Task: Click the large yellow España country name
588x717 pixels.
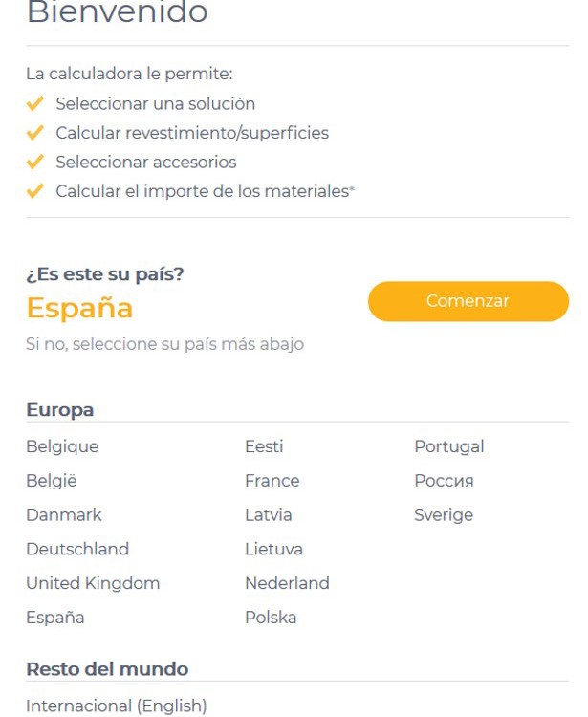Action: (79, 309)
